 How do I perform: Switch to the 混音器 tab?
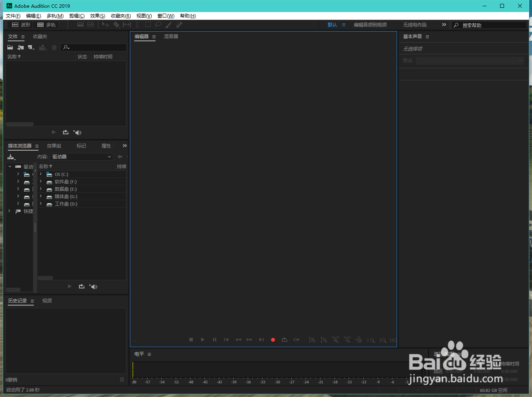pos(171,37)
